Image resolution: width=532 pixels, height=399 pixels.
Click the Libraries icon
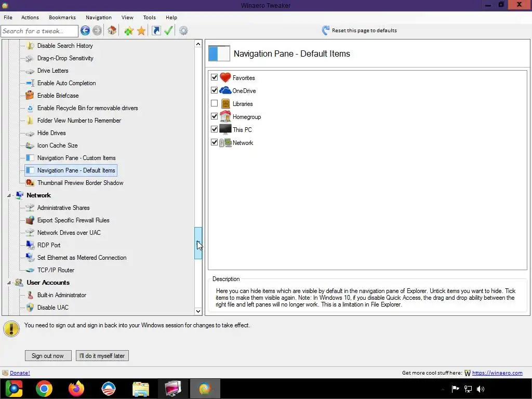[225, 103]
